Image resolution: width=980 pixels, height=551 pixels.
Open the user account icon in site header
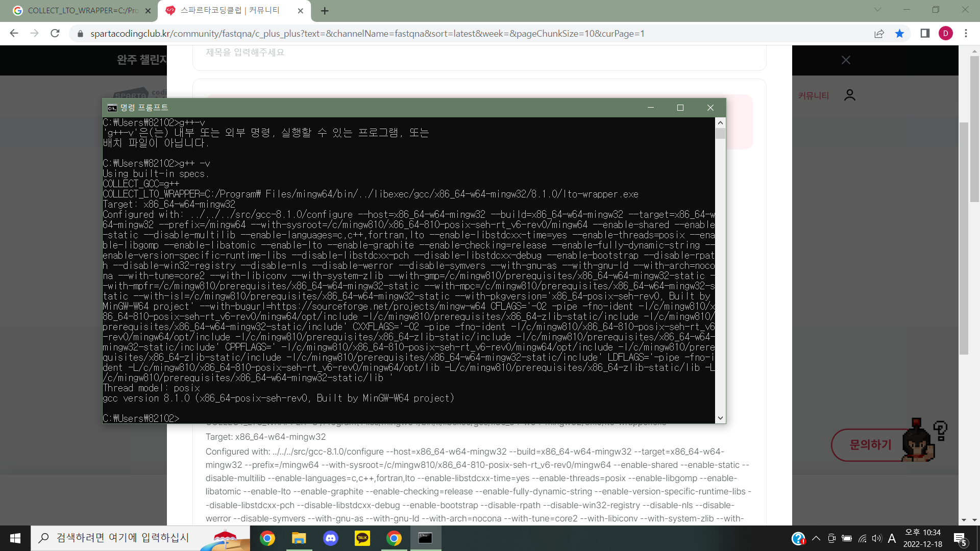849,95
